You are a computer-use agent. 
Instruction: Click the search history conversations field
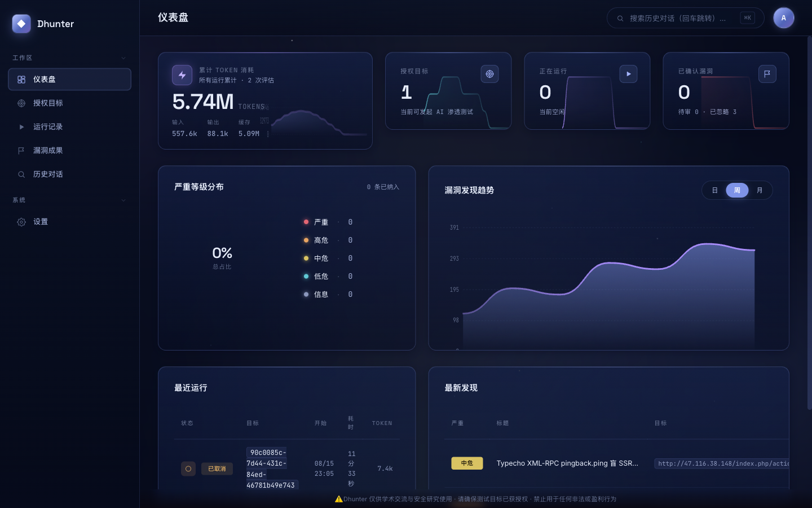[x=685, y=18]
